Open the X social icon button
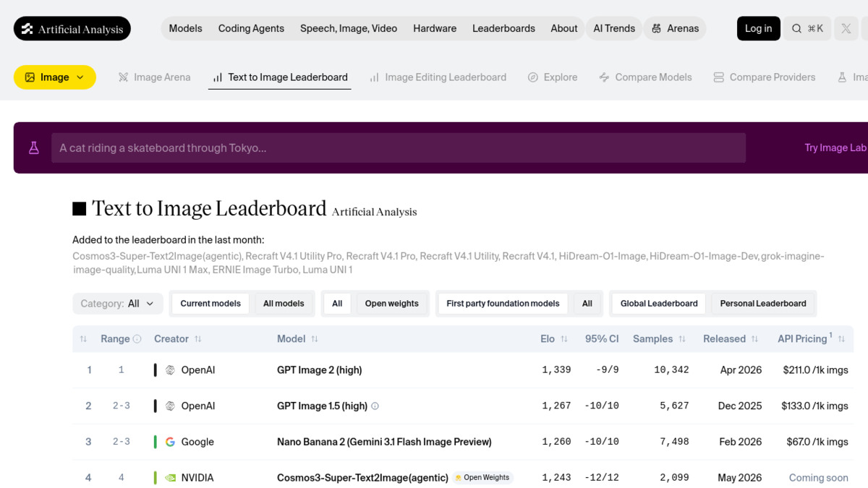Viewport: 868px width, 488px height. coord(846,29)
